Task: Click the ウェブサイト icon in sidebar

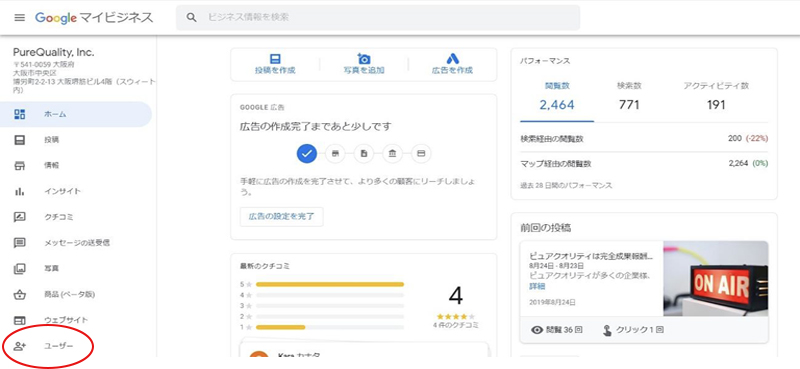Action: pos(19,320)
